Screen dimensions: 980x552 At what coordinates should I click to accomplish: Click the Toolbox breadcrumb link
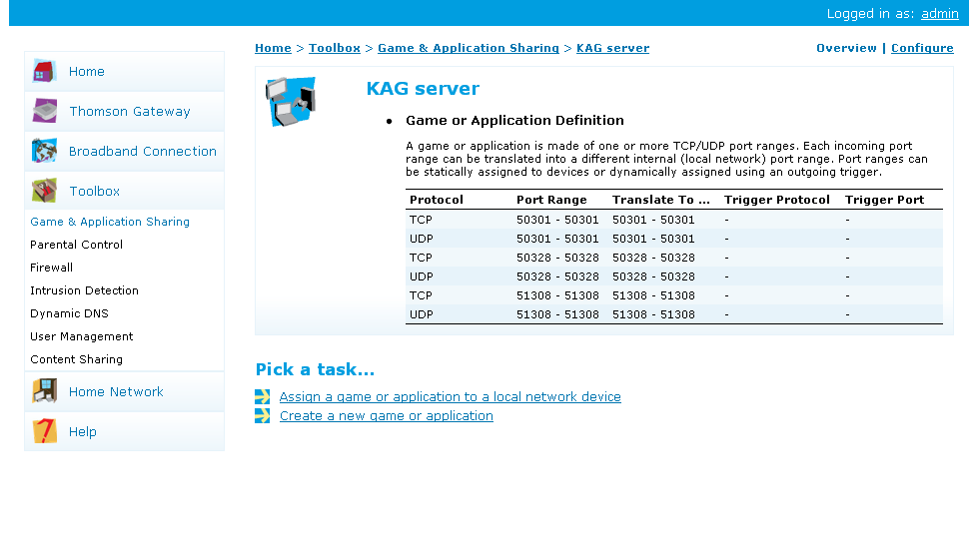pos(334,48)
